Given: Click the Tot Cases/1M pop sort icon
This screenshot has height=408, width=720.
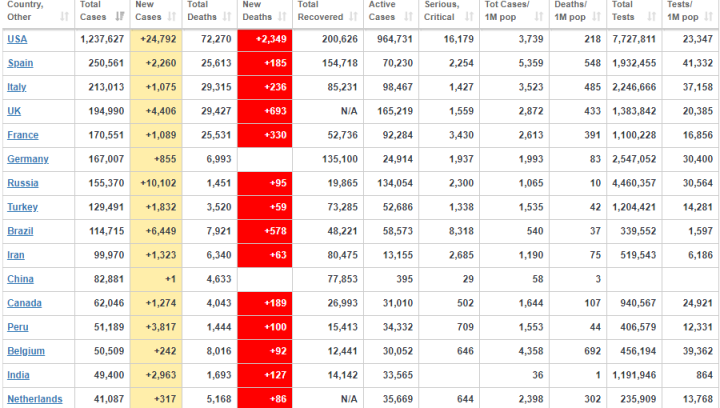Looking at the screenshot, I should [x=539, y=17].
